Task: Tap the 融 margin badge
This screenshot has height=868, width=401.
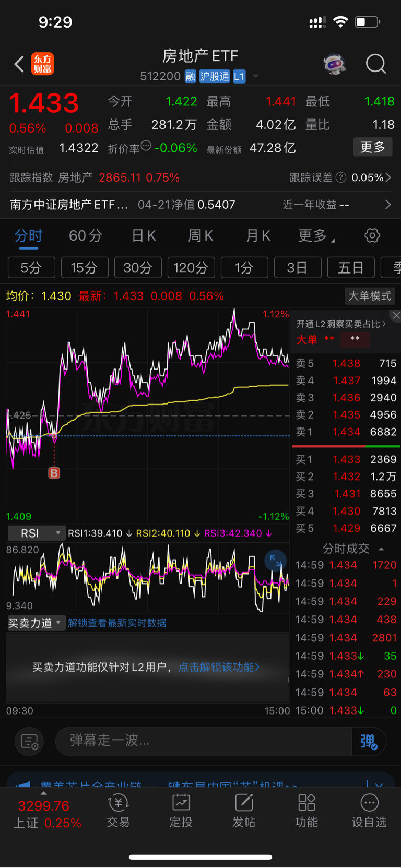Action: [190, 76]
